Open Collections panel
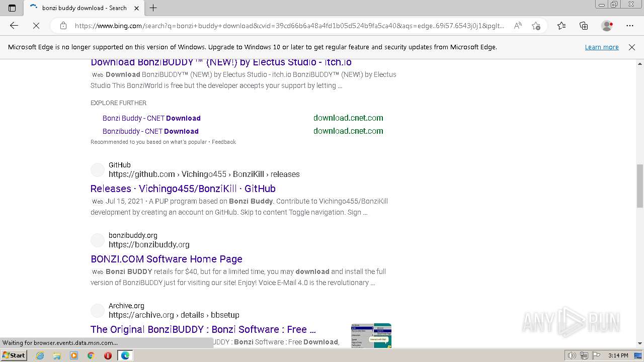The width and height of the screenshot is (644, 362). pyautogui.click(x=584, y=26)
